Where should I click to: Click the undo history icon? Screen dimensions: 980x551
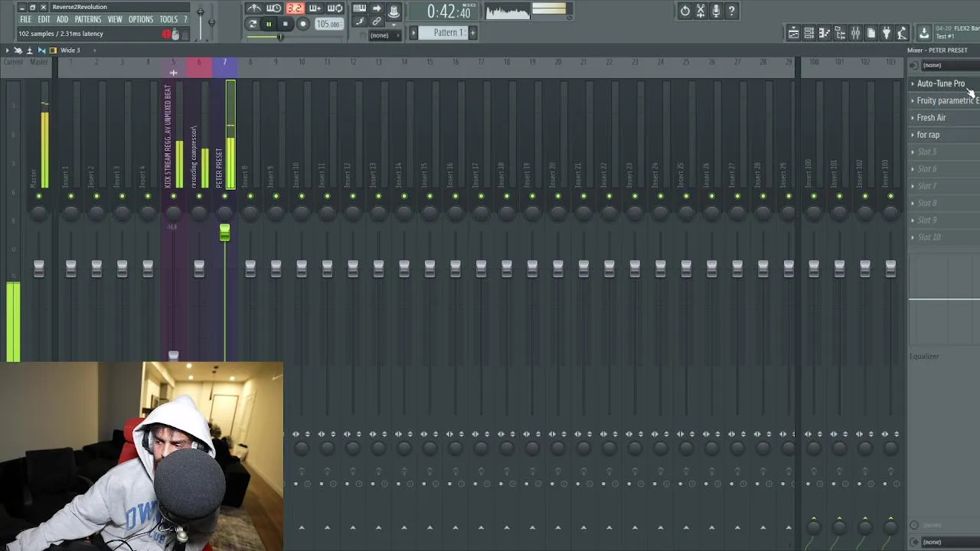pos(685,11)
